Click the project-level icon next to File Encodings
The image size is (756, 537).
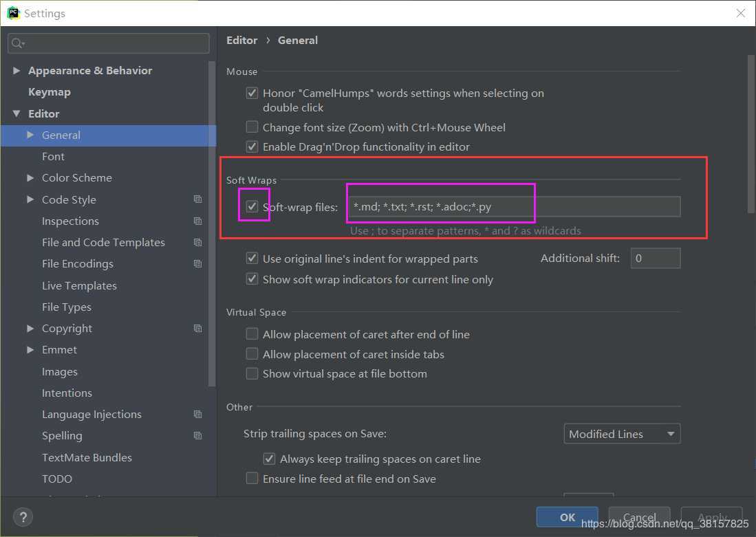click(x=198, y=264)
